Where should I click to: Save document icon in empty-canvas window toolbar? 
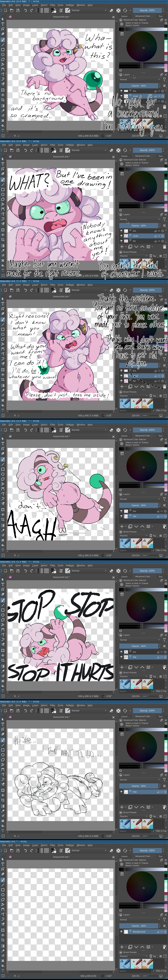(x=18, y=850)
